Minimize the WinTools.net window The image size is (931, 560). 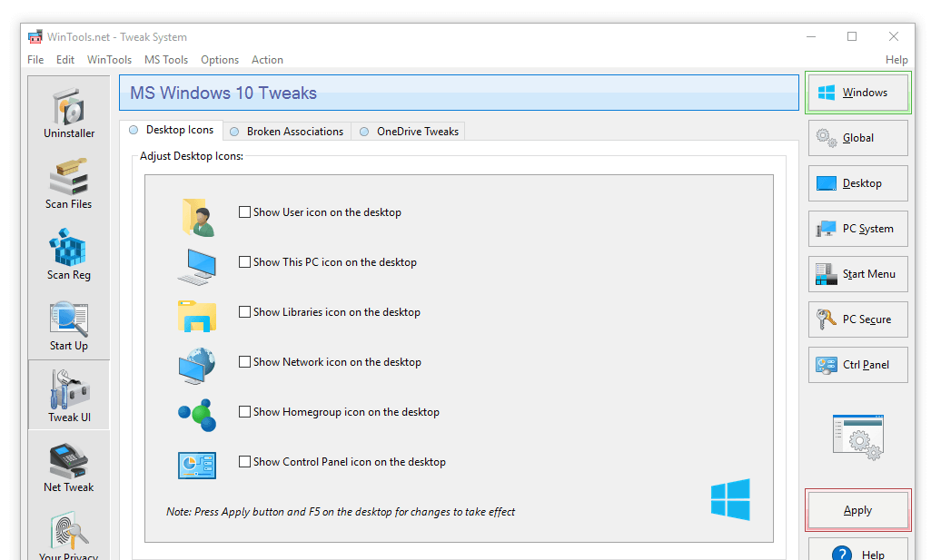pyautogui.click(x=811, y=37)
